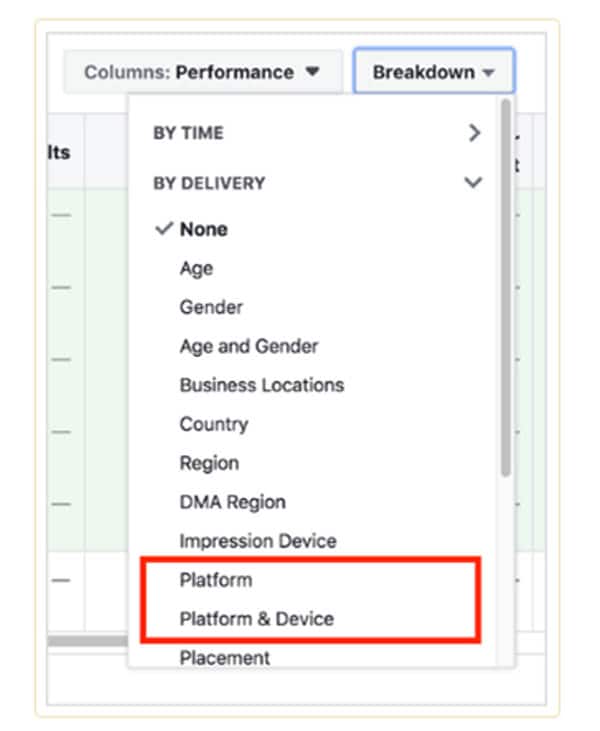Open the Columns: Performance dropdown
The height and width of the screenshot is (731, 600).
pos(202,72)
